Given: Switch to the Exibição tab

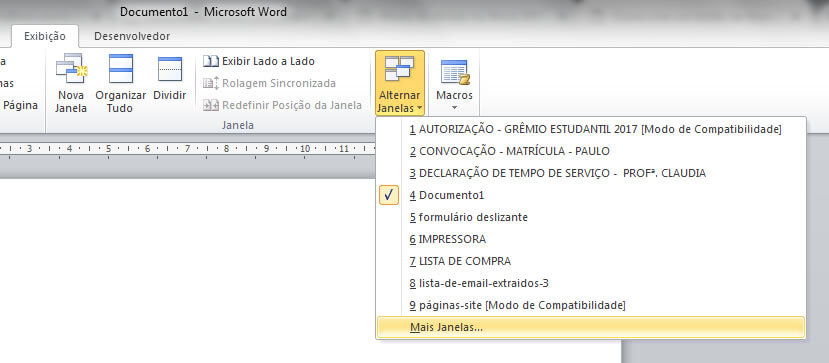Looking at the screenshot, I should coord(45,36).
